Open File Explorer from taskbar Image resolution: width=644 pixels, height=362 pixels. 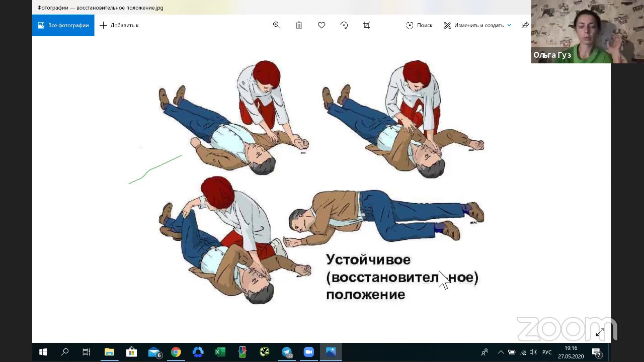pyautogui.click(x=109, y=352)
